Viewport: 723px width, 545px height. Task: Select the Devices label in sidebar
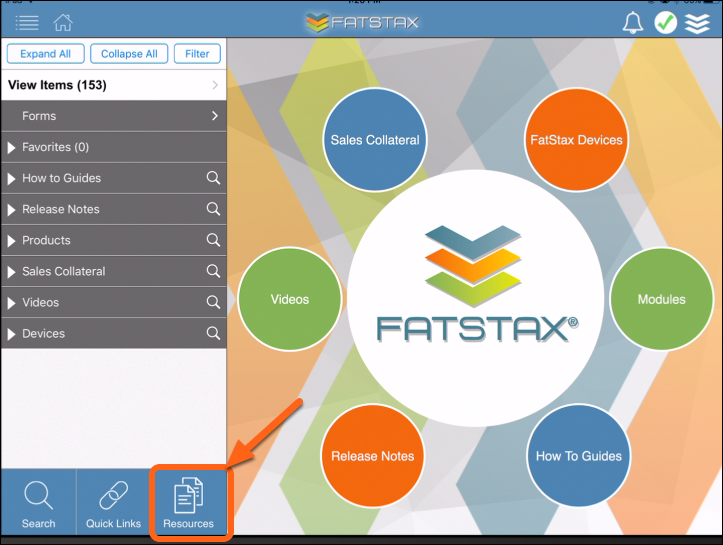pyautogui.click(x=43, y=333)
